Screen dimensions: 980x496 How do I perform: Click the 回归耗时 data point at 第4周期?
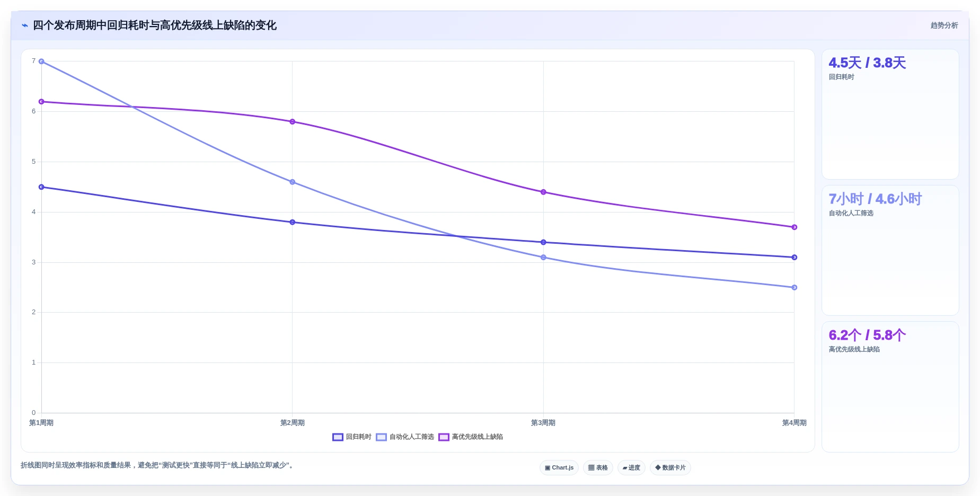(794, 258)
